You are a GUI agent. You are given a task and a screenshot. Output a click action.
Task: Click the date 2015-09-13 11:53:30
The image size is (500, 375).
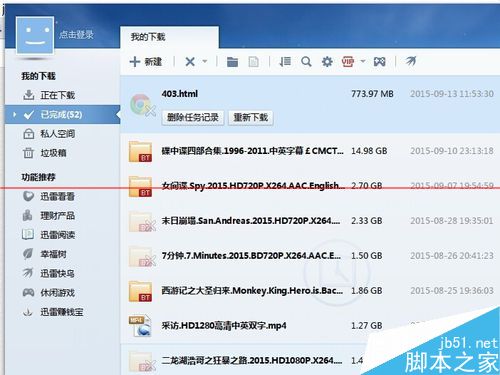452,94
